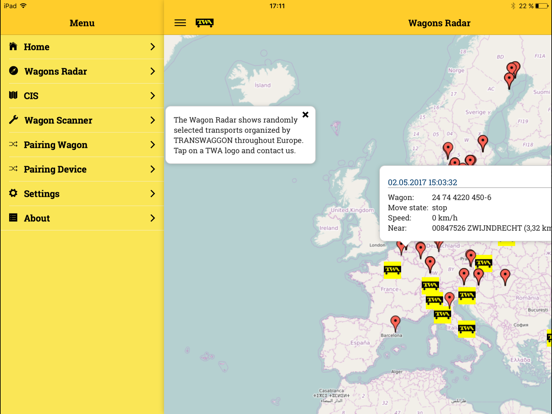Tap the red pin near Barcelona
The height and width of the screenshot is (414, 552).
[x=395, y=323]
